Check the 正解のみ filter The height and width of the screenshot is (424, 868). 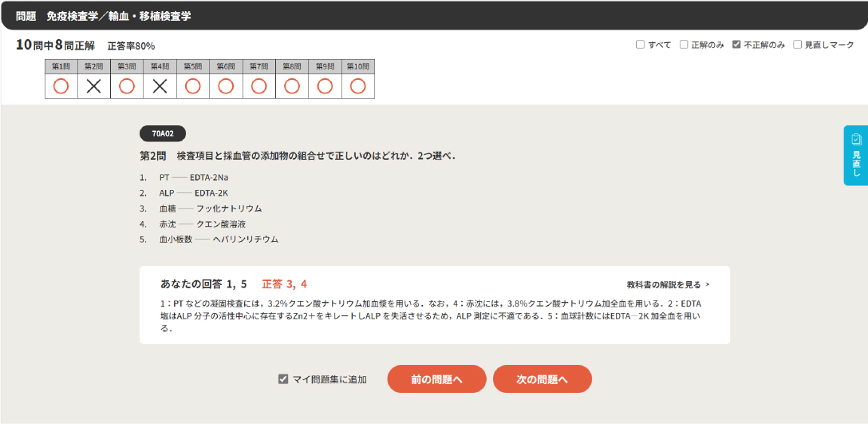684,45
